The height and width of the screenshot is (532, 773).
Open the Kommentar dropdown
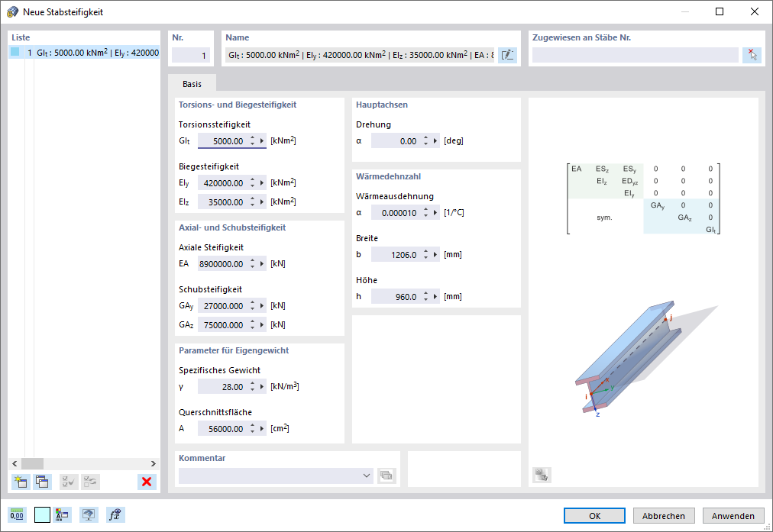click(x=367, y=476)
